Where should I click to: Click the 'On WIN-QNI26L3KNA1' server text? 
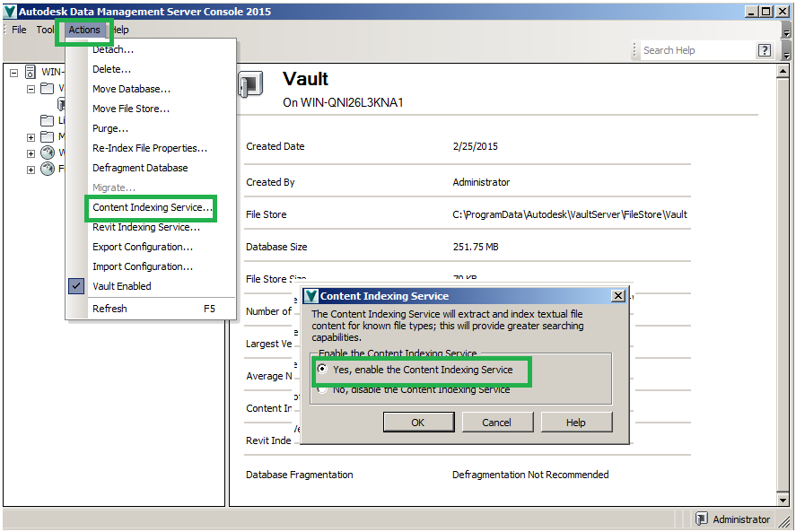pos(343,102)
